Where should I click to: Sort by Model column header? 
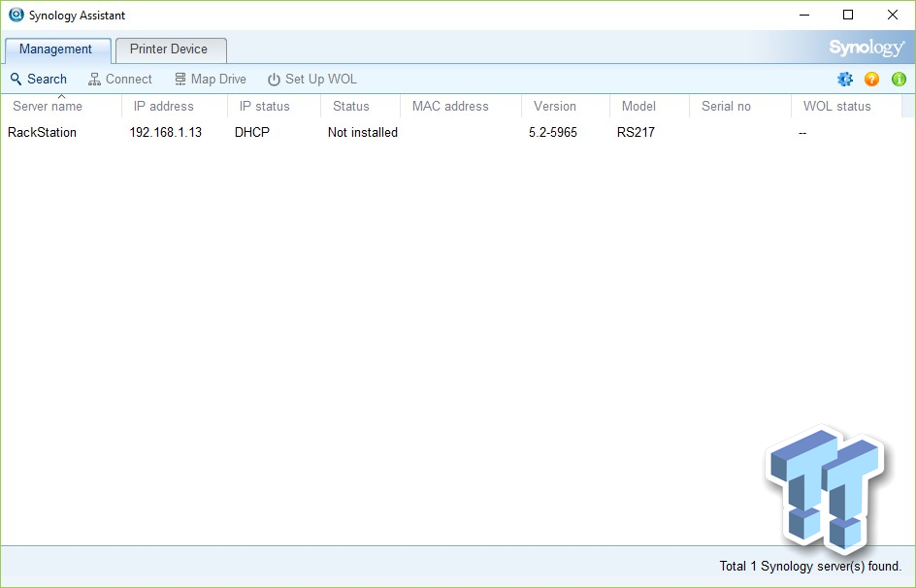pos(649,107)
